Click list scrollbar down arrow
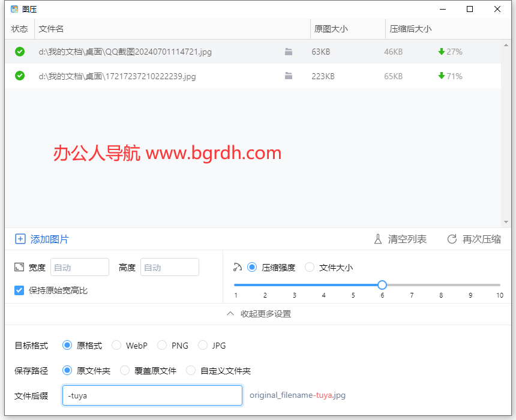Viewport: 516px width, 420px height. point(506,222)
